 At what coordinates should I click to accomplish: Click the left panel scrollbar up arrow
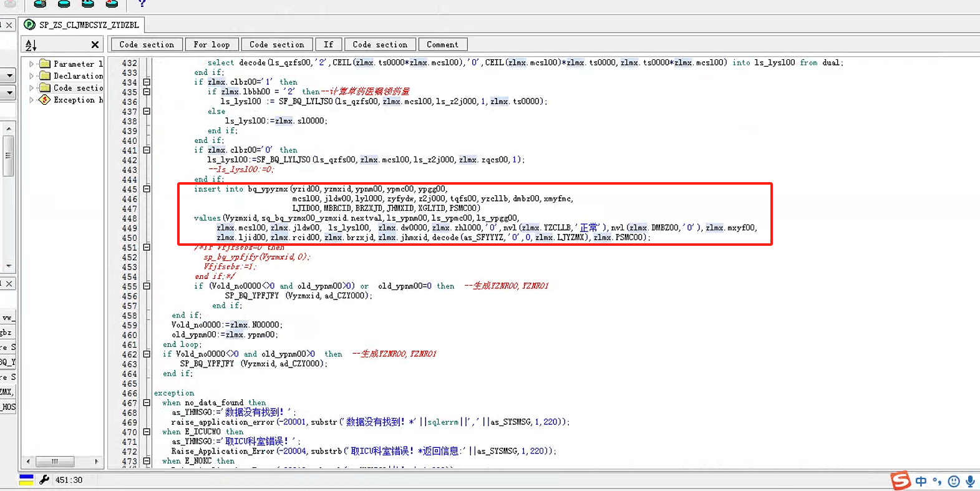pyautogui.click(x=8, y=129)
